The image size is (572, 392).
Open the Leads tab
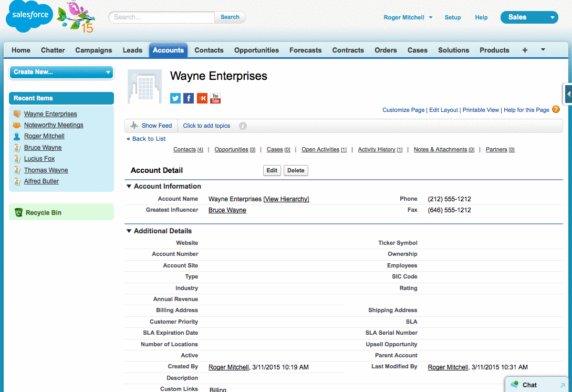[132, 50]
